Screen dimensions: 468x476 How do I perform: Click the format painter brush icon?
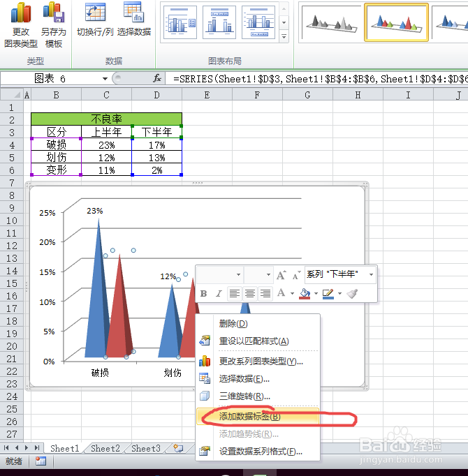point(353,294)
